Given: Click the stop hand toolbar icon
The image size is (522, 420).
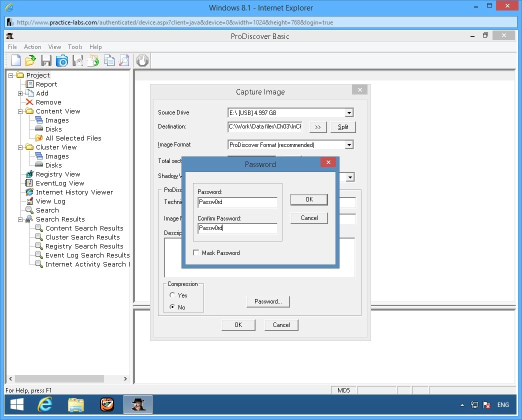Looking at the screenshot, I should point(142,60).
